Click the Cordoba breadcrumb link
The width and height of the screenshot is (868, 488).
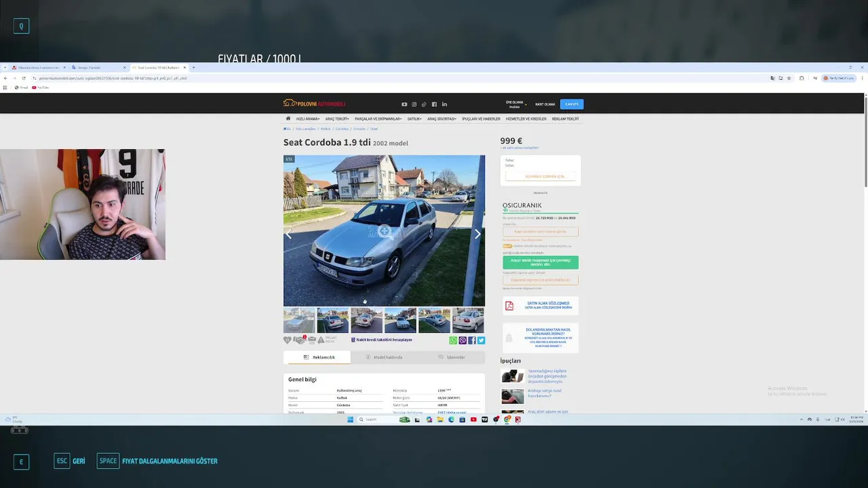point(342,129)
